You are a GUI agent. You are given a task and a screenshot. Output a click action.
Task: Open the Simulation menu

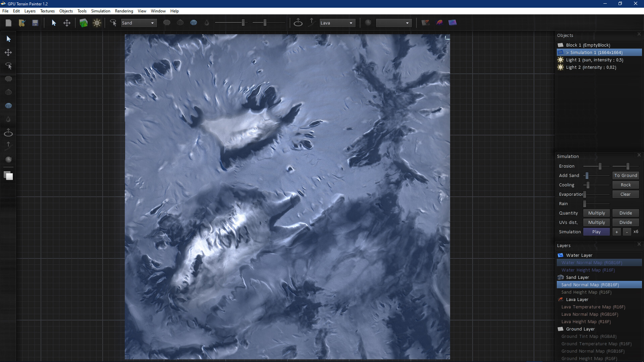point(100,11)
